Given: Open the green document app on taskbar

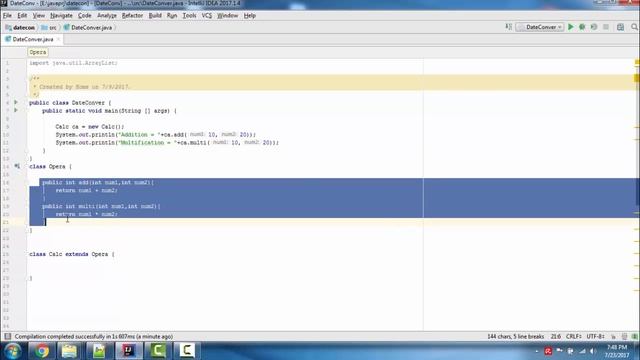Looking at the screenshot, I should click(x=99, y=351).
